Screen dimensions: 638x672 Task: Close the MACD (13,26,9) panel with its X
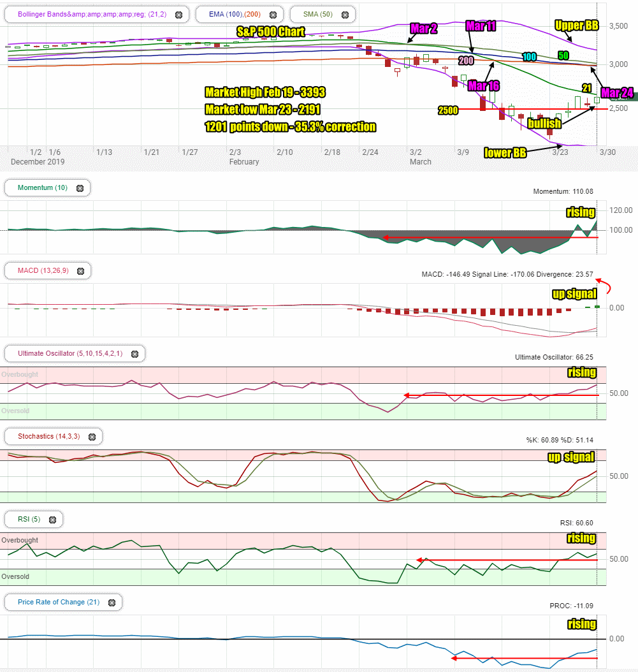click(x=80, y=271)
